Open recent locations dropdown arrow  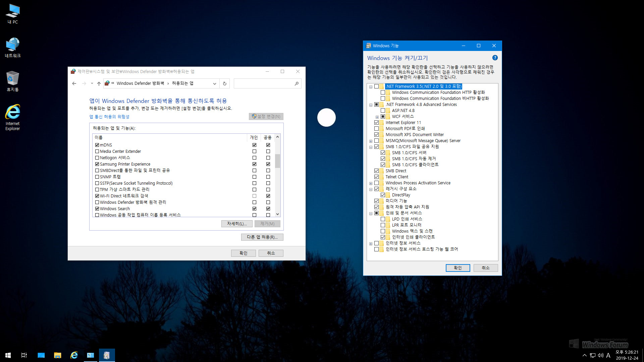coord(92,83)
